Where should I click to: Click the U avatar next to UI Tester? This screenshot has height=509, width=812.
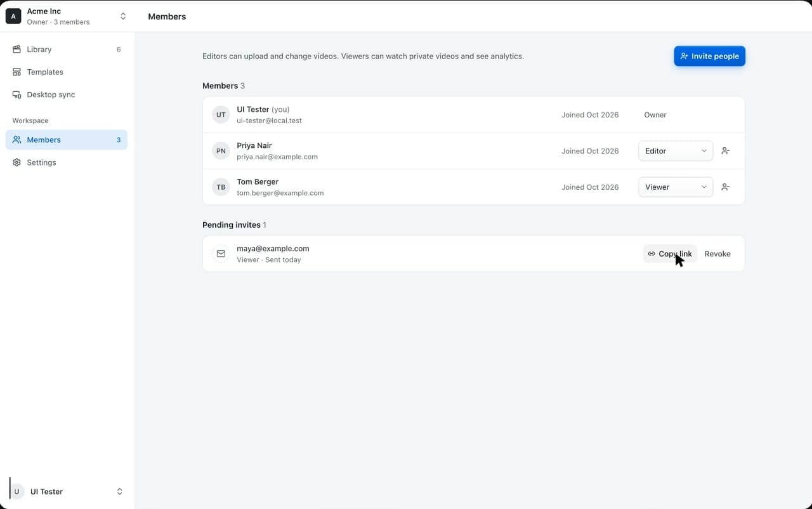(x=17, y=491)
